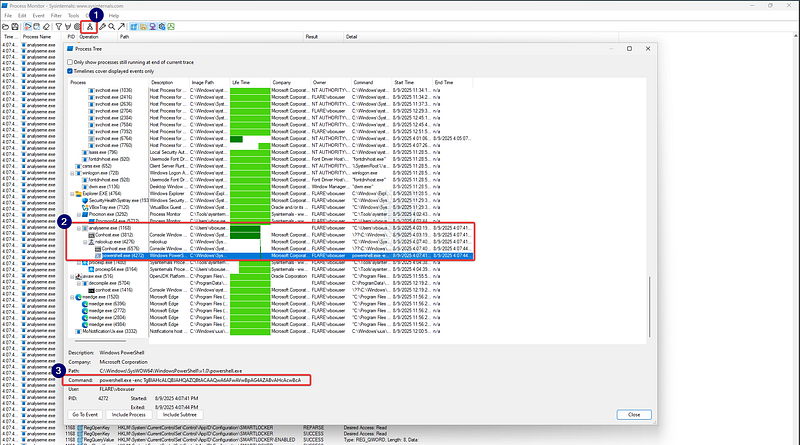Select VBoxTray.exe (7120) in the tree
Screen dimensions: 800x445
coord(109,208)
